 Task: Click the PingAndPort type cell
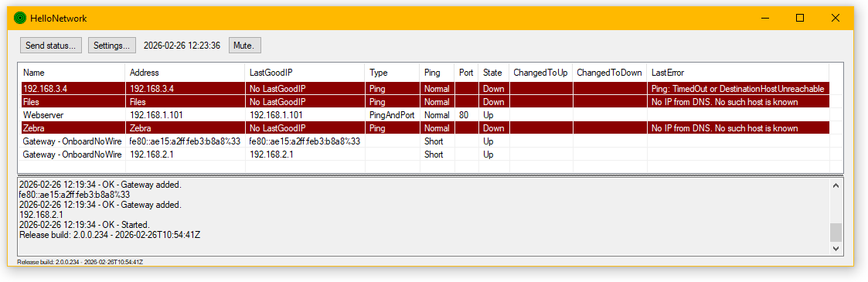pyautogui.click(x=391, y=115)
